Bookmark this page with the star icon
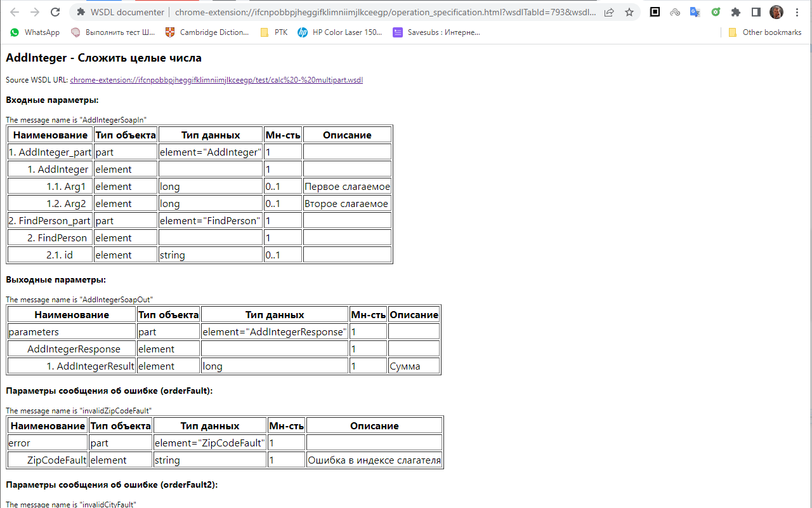This screenshot has height=508, width=812. point(629,12)
